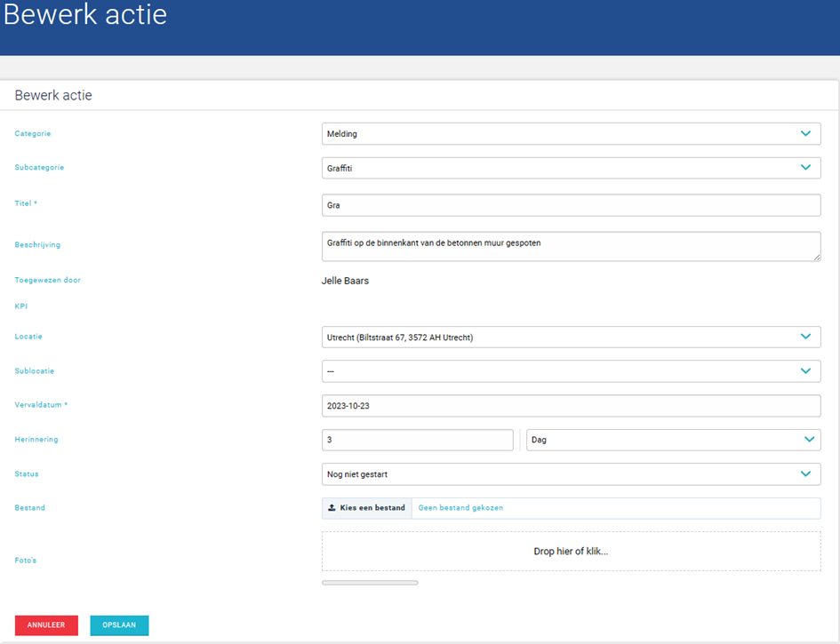The width and height of the screenshot is (840, 644).
Task: Click the chevron arrow on the Status field
Action: [805, 473]
